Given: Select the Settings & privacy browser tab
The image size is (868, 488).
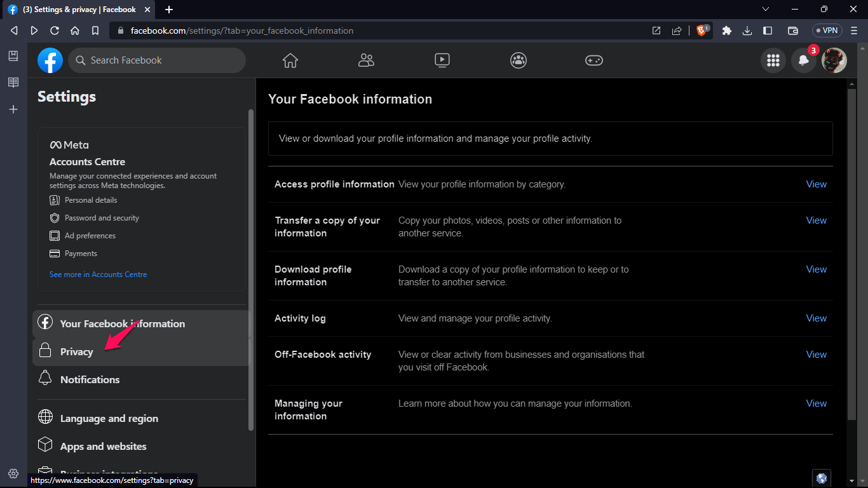Looking at the screenshot, I should coord(79,10).
